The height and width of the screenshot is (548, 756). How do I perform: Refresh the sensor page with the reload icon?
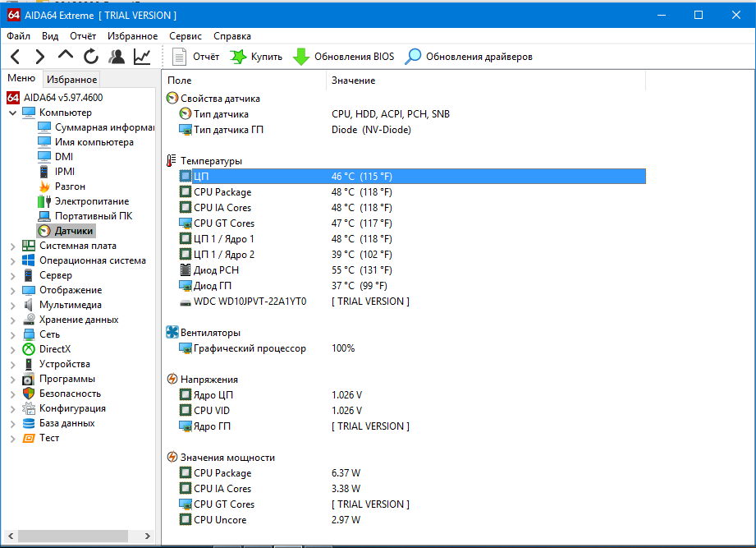click(91, 57)
